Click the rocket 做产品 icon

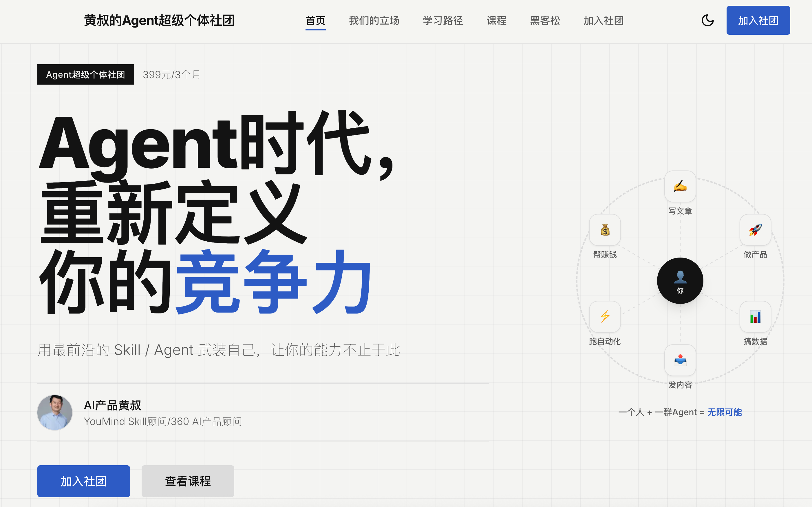click(x=755, y=230)
